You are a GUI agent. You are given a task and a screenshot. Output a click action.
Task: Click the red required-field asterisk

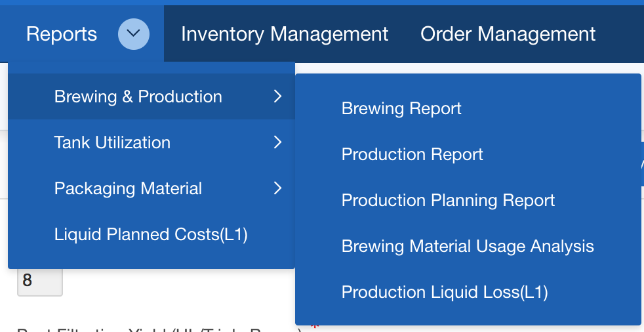(314, 327)
